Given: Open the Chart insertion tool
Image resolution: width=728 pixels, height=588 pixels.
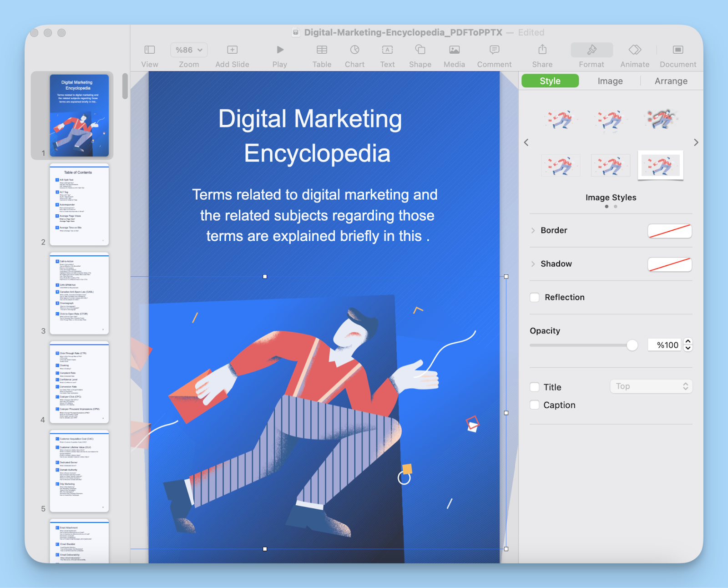Looking at the screenshot, I should (354, 55).
